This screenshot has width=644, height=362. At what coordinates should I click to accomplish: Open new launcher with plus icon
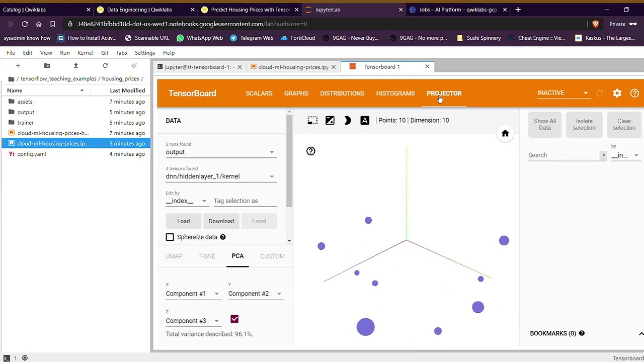click(x=18, y=66)
